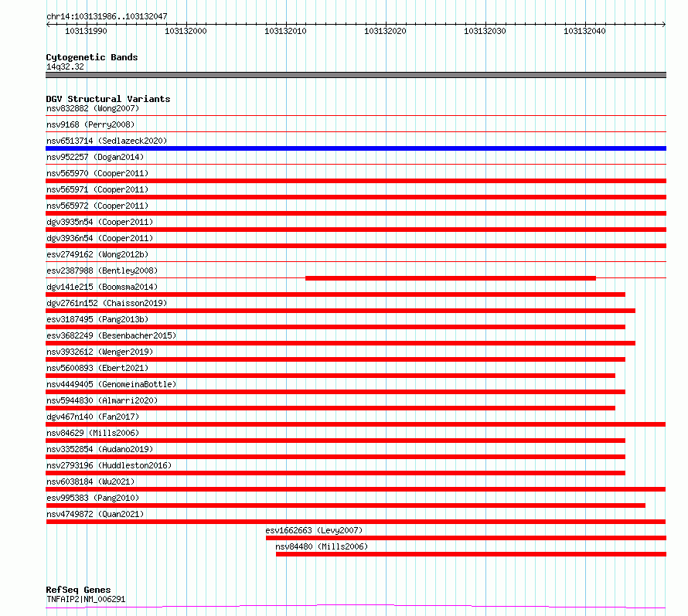The image size is (688, 616).
Task: Open gene TNFAIP2|NM_006291
Action: click(86, 599)
